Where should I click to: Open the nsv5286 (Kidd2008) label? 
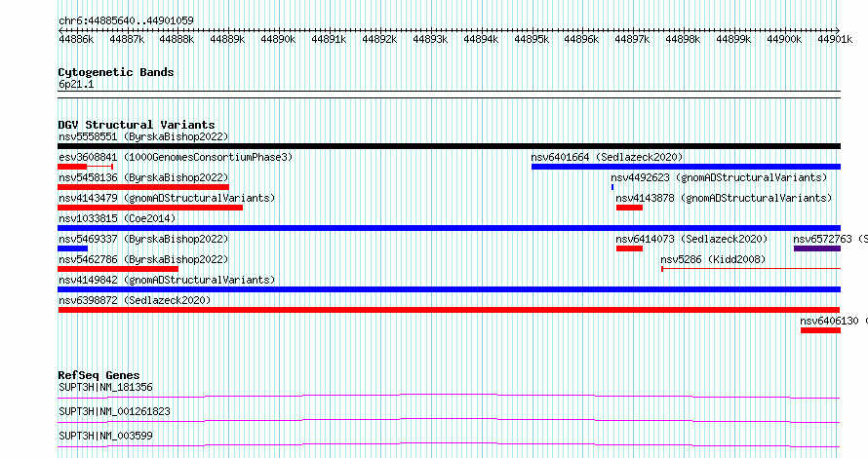713,259
